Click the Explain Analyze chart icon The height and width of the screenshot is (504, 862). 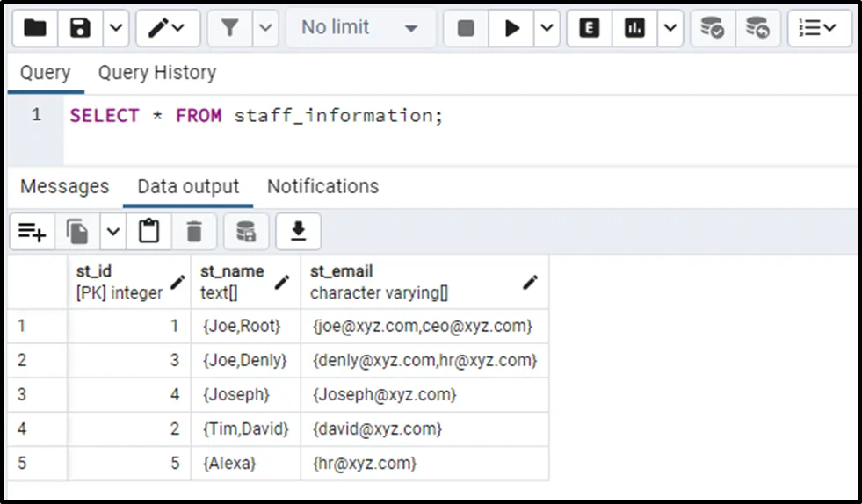pos(634,28)
